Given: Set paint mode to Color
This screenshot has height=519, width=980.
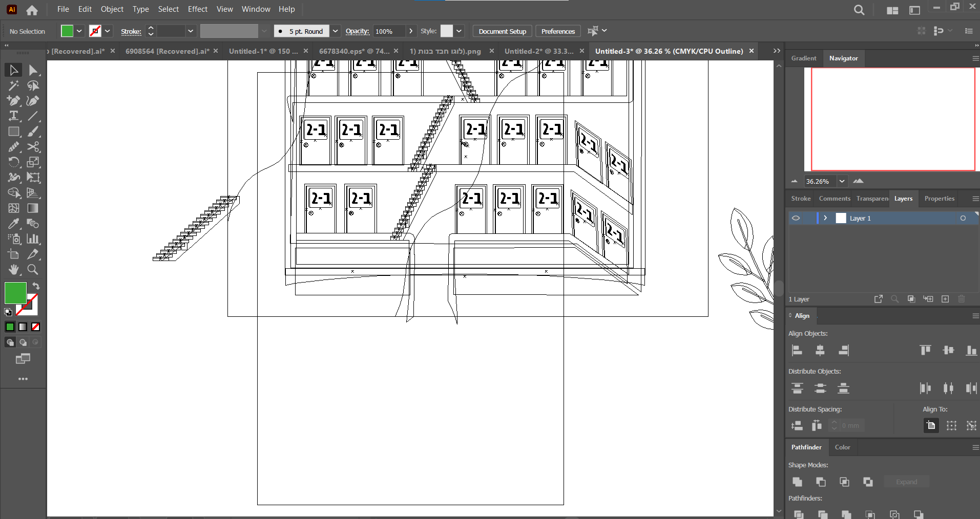Looking at the screenshot, I should coord(10,327).
